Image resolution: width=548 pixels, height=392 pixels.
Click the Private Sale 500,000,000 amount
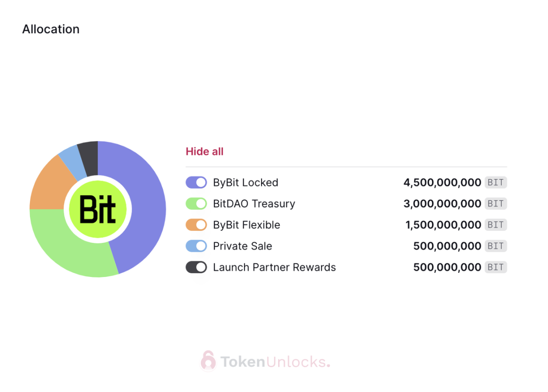[x=447, y=246]
